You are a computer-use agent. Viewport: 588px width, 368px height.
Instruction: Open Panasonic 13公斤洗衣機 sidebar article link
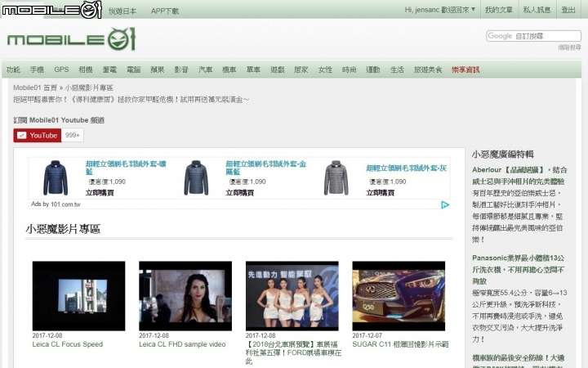tap(518, 269)
